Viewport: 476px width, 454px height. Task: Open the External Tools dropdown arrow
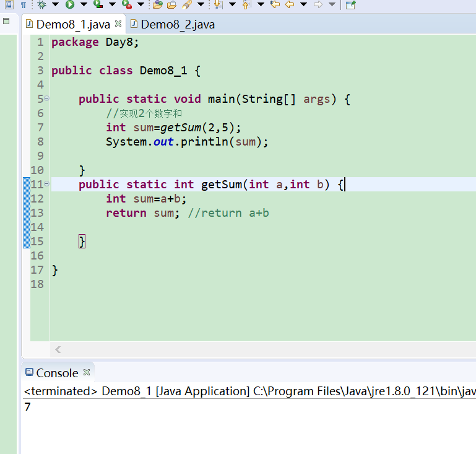point(141,4)
